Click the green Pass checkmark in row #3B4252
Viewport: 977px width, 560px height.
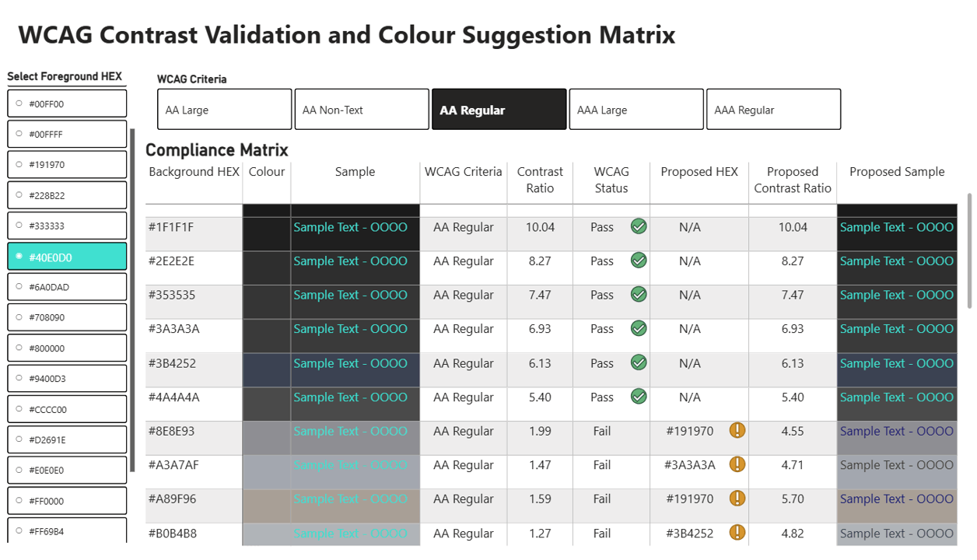pyautogui.click(x=639, y=362)
